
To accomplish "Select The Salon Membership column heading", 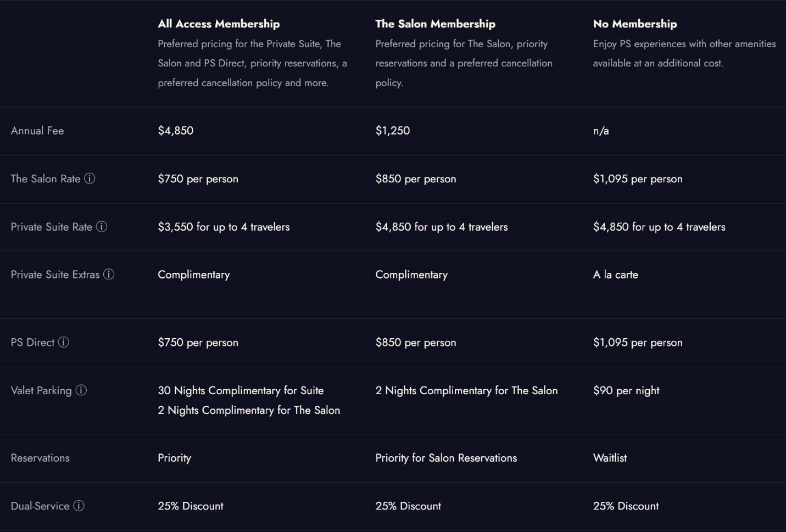I will tap(435, 24).
